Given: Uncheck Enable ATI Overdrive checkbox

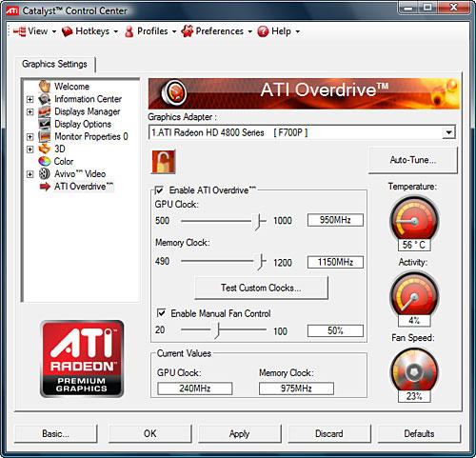Looking at the screenshot, I should (159, 190).
